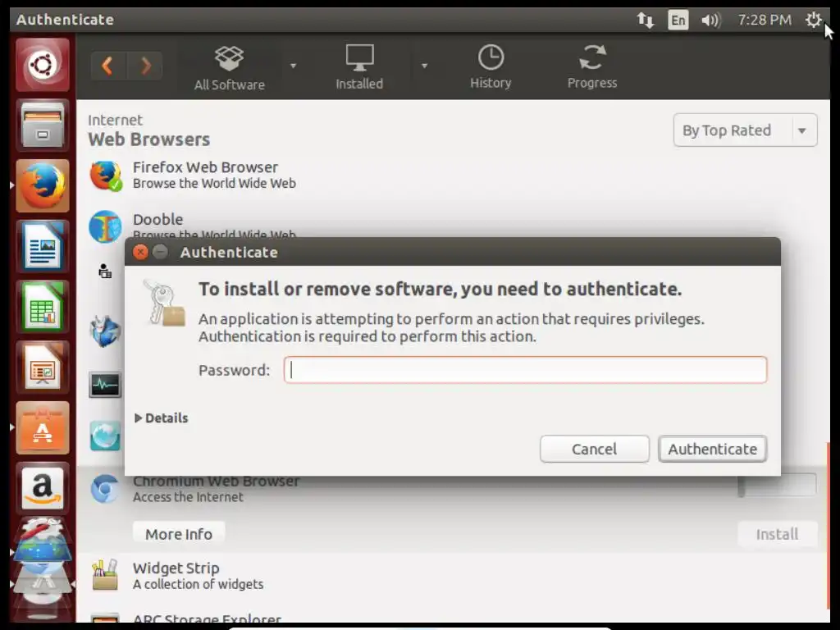
Task: Click the A collection of widgets description
Action: tap(199, 584)
